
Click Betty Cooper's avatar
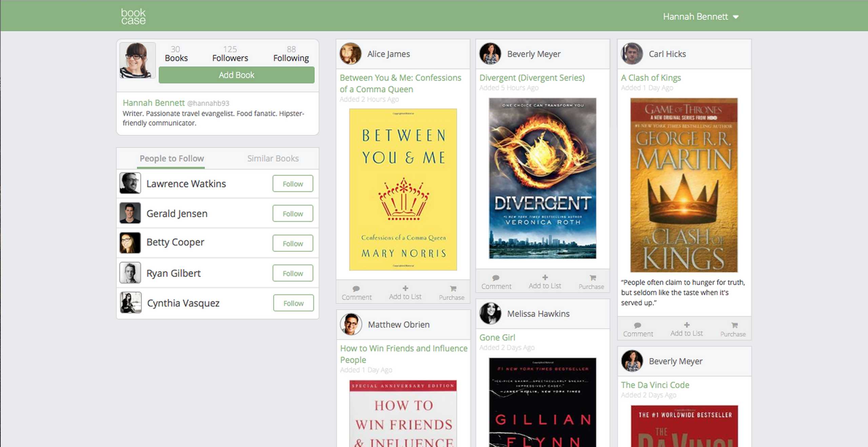[130, 243]
